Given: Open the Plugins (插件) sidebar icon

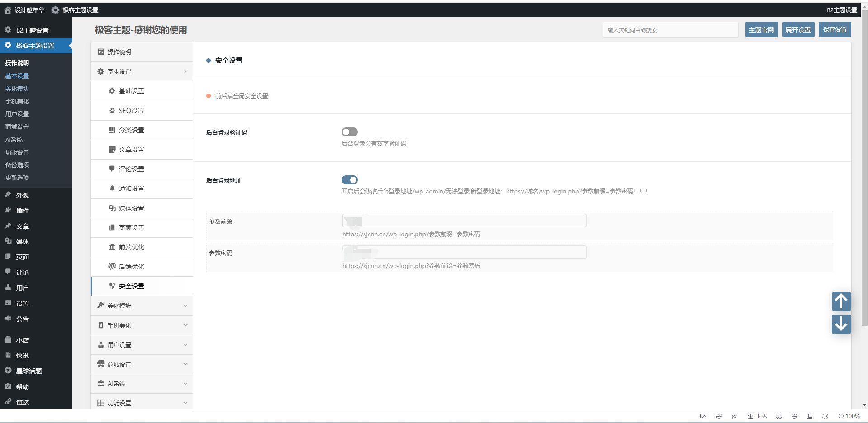Looking at the screenshot, I should tap(8, 210).
